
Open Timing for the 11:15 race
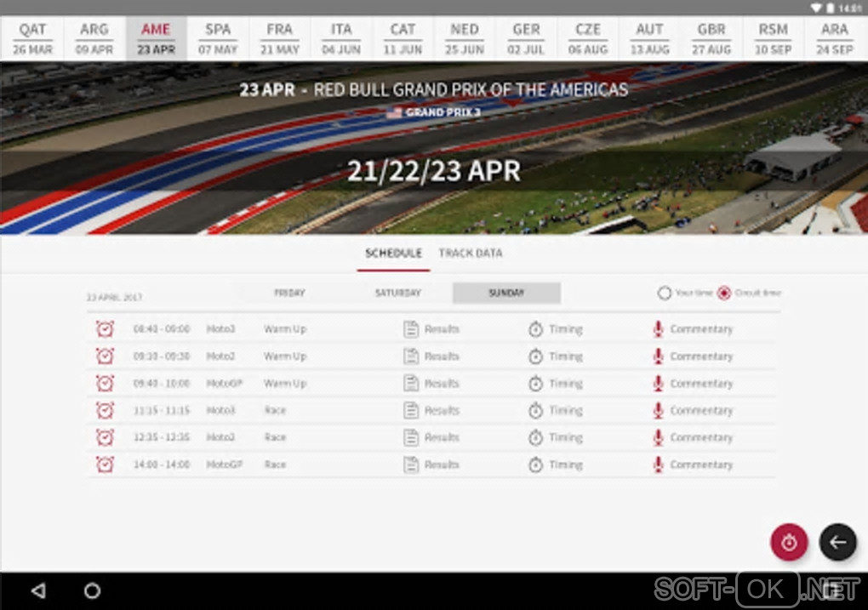(555, 410)
